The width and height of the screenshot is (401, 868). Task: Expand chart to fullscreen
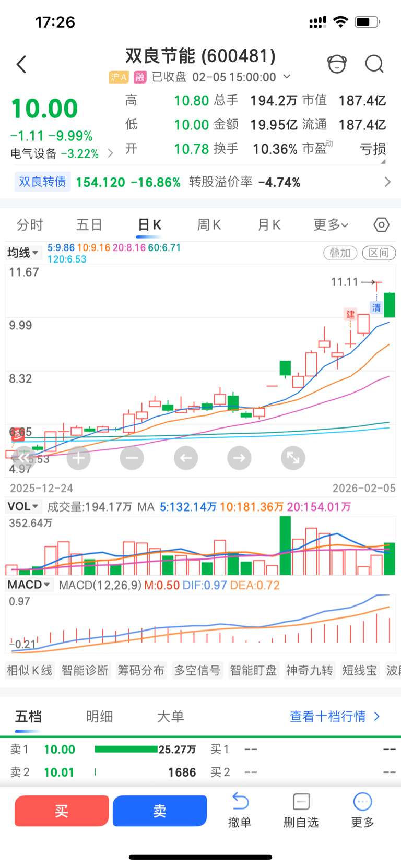pyautogui.click(x=293, y=458)
